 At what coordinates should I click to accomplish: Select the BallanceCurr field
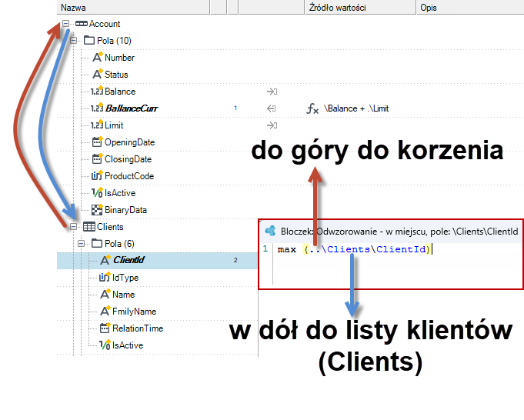tap(132, 108)
